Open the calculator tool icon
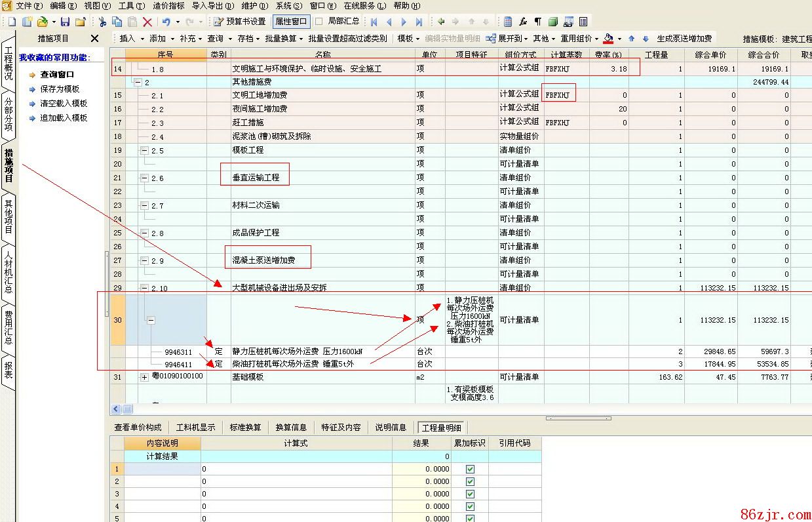 tap(508, 22)
